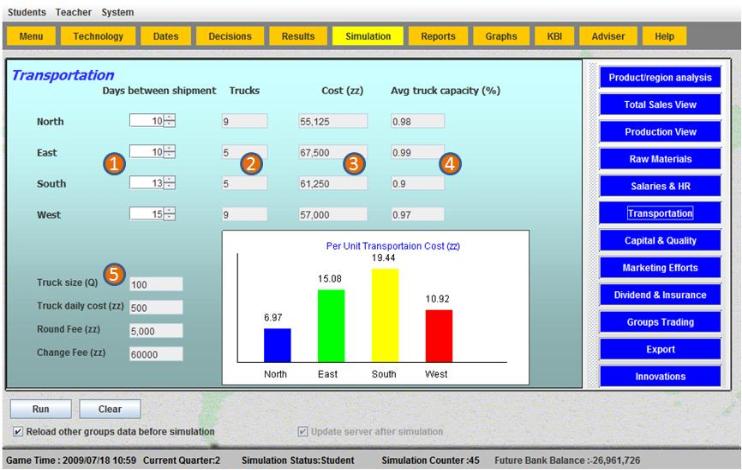Adjust South days between shipment spinner
The width and height of the screenshot is (742, 470).
(x=169, y=184)
